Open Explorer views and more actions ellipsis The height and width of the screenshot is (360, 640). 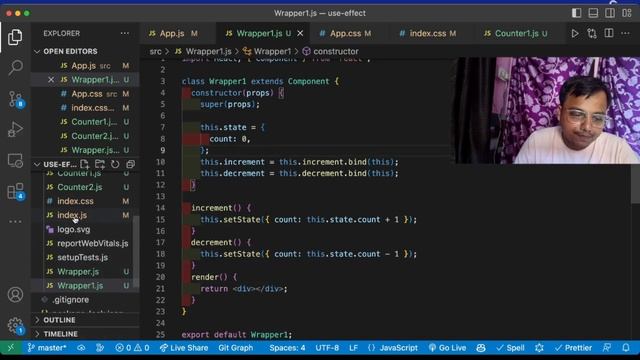tap(124, 33)
